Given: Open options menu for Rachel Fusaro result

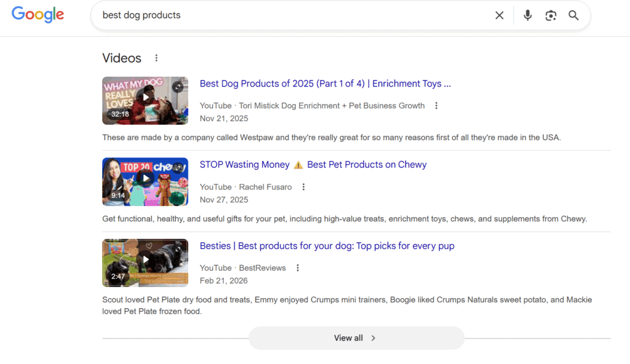Looking at the screenshot, I should point(303,187).
